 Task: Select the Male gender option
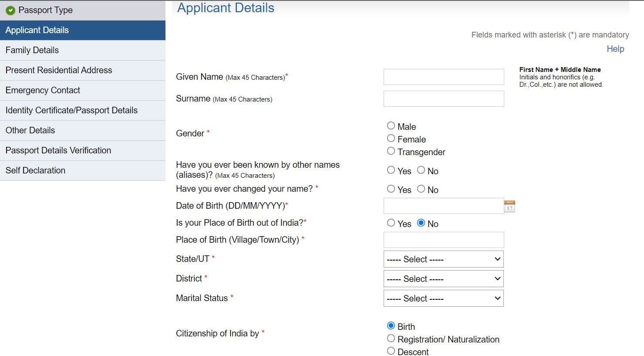391,126
